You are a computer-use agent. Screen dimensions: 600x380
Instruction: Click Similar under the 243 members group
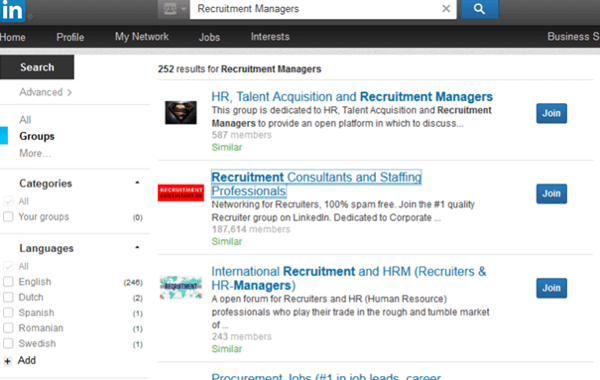coord(227,349)
